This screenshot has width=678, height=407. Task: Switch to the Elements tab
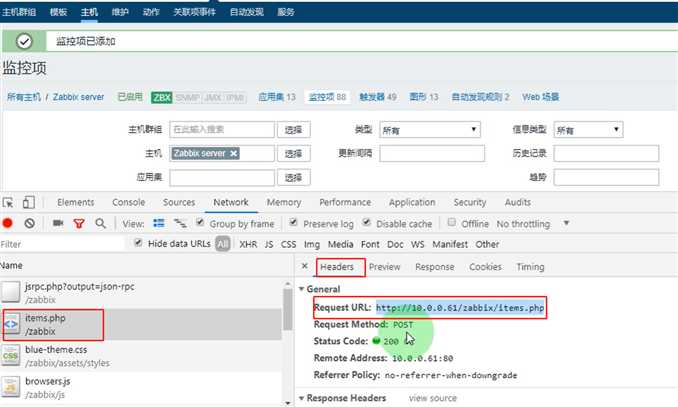pos(76,202)
